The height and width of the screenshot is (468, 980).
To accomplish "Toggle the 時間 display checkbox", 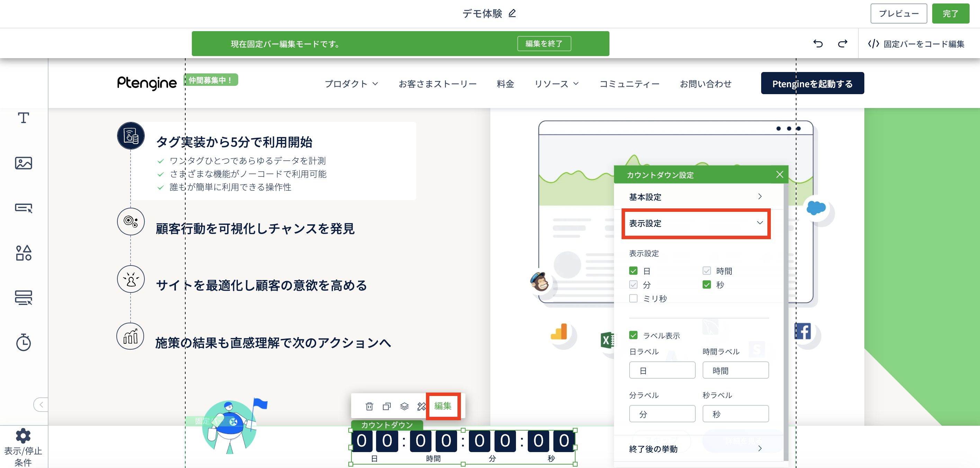I will point(706,271).
